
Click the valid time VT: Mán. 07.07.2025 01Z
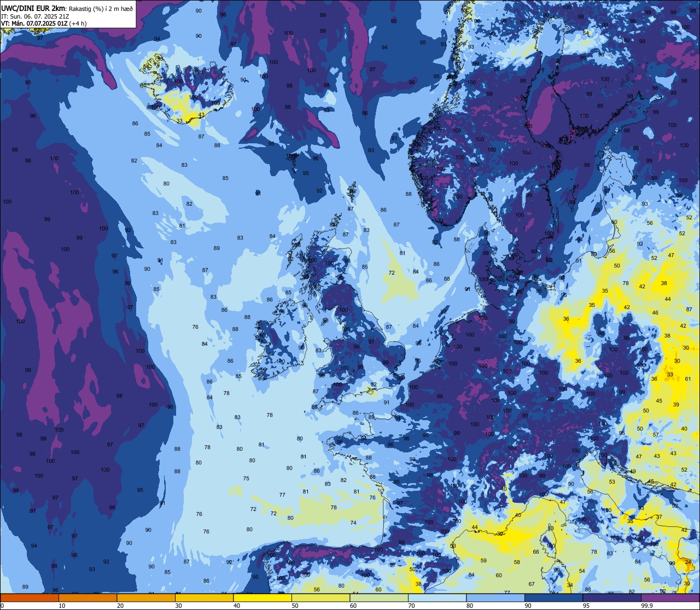tap(33, 23)
